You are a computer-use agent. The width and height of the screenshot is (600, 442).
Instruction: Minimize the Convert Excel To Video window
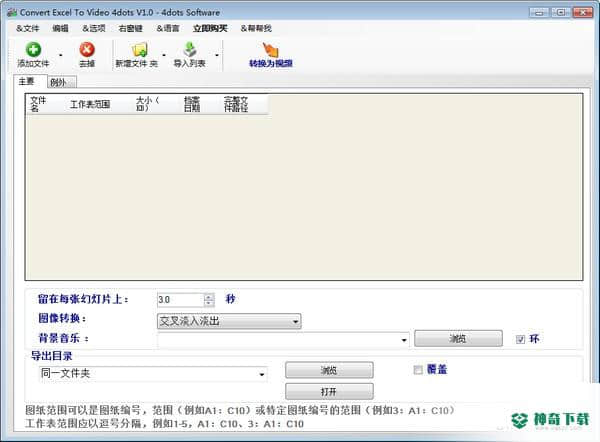(x=539, y=13)
